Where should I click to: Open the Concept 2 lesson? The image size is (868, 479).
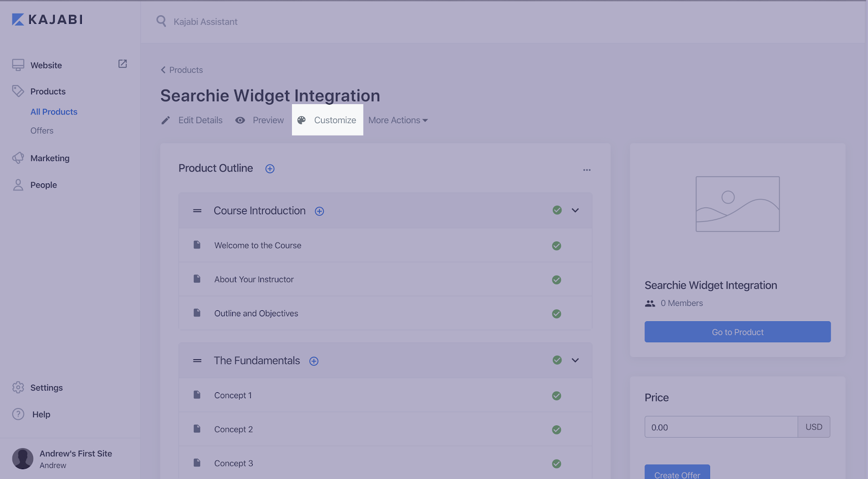click(x=233, y=429)
